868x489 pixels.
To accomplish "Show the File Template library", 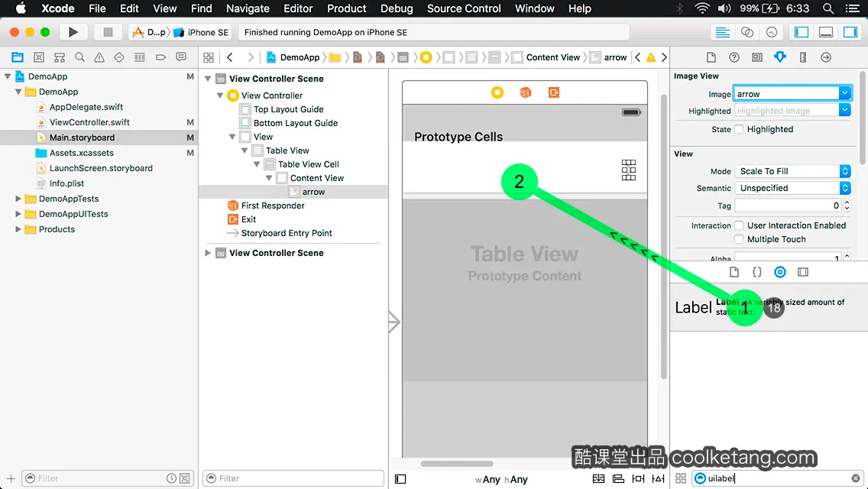I will tap(734, 272).
